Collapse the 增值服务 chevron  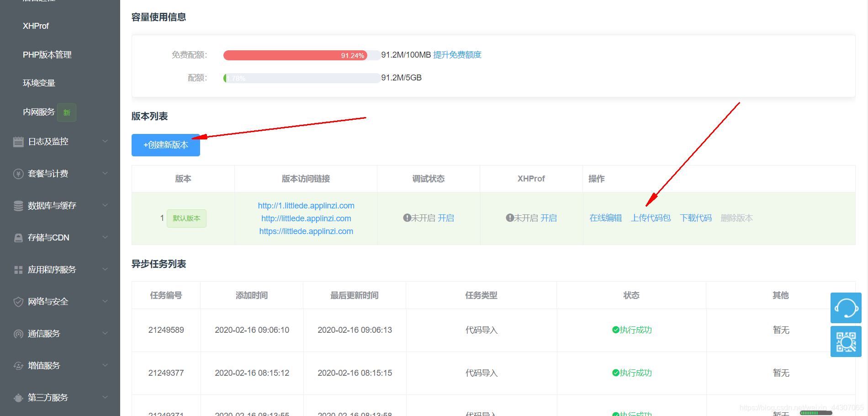tap(105, 365)
